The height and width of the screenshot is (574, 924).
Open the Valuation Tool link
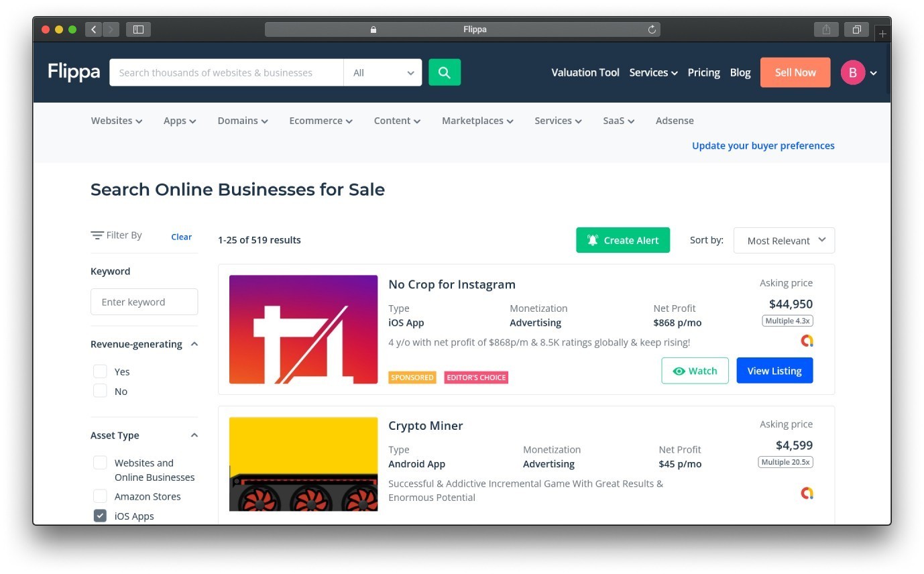point(585,72)
